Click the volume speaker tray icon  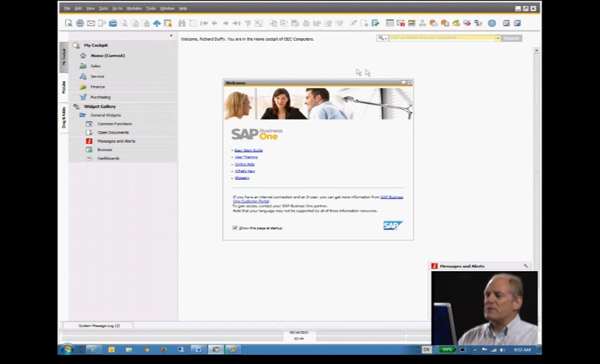502,350
